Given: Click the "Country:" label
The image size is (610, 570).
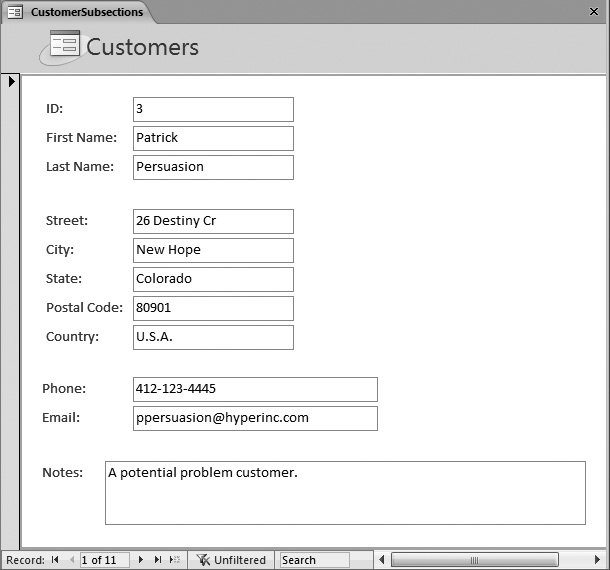Looking at the screenshot, I should [72, 337].
